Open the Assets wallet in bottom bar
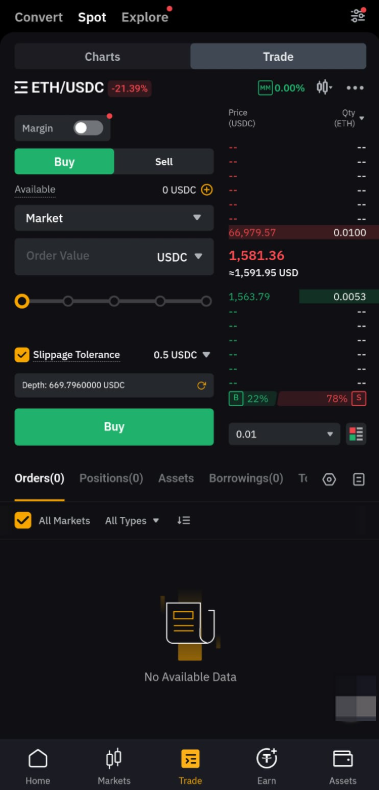 343,766
